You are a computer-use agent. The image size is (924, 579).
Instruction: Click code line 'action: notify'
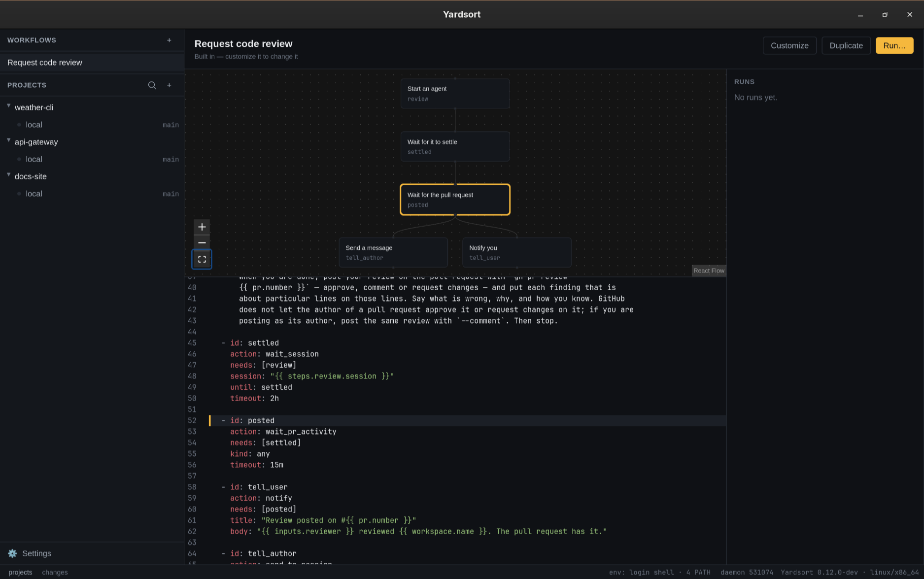[261, 498]
